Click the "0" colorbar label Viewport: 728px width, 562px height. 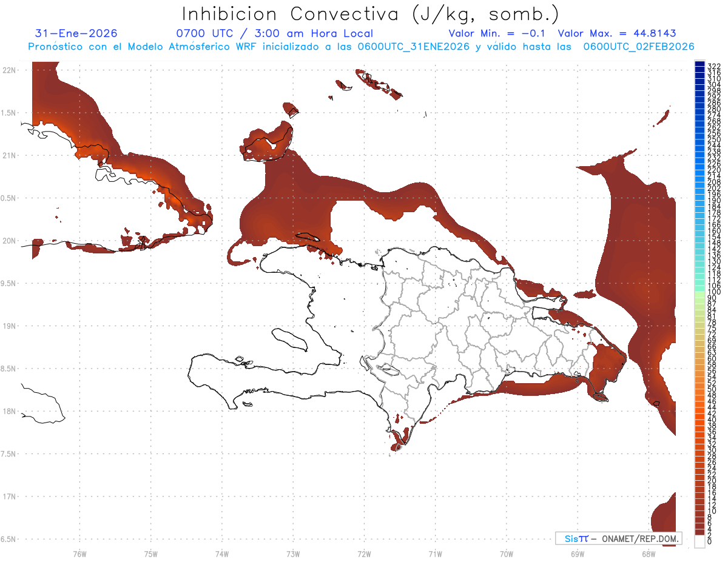(x=710, y=541)
